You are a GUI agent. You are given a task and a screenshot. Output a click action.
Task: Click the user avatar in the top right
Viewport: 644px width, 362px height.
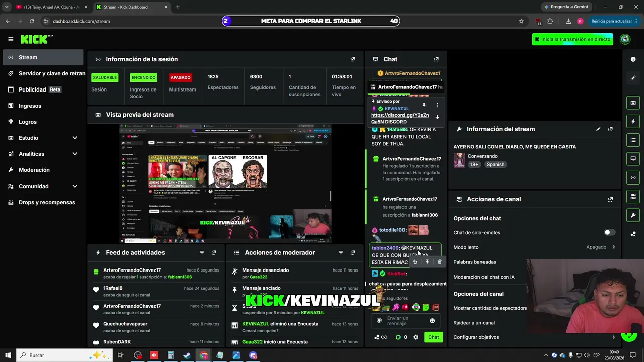[x=625, y=39]
